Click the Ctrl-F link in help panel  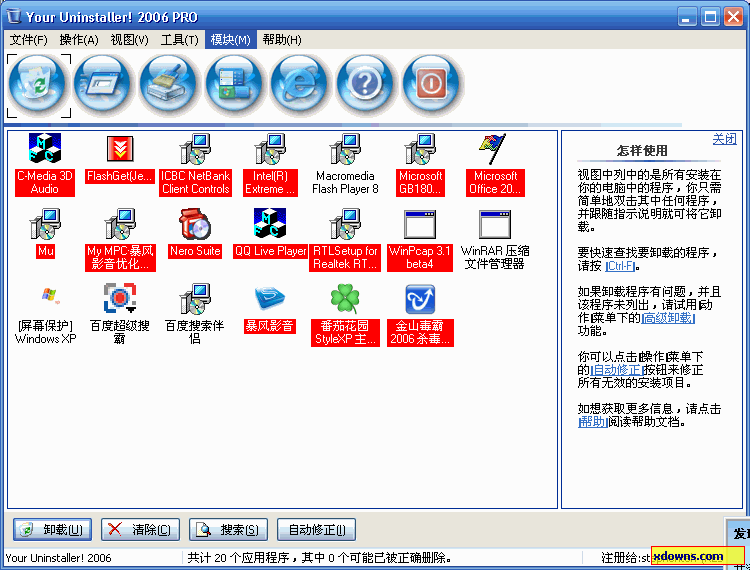[x=620, y=266]
